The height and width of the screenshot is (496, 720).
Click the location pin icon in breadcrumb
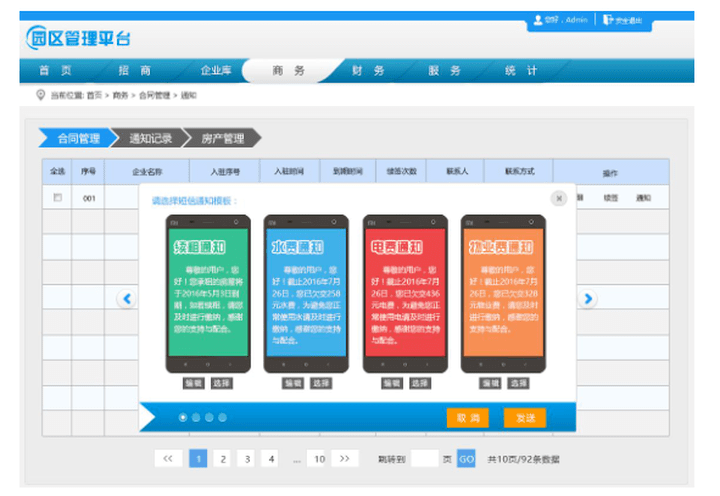point(40,95)
